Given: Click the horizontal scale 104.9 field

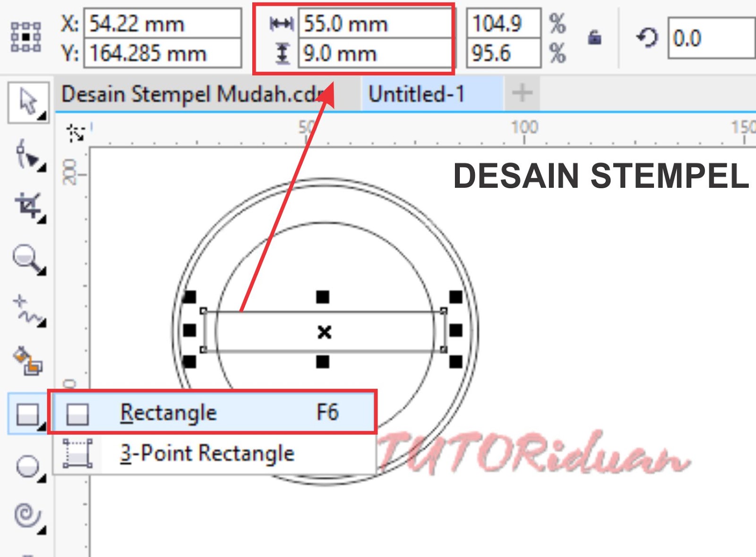Looking at the screenshot, I should tap(504, 23).
